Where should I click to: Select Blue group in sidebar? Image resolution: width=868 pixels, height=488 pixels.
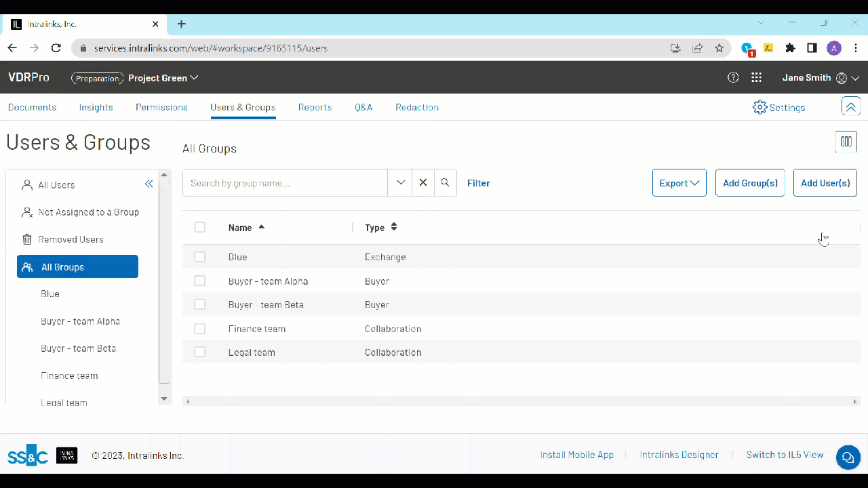pyautogui.click(x=50, y=294)
